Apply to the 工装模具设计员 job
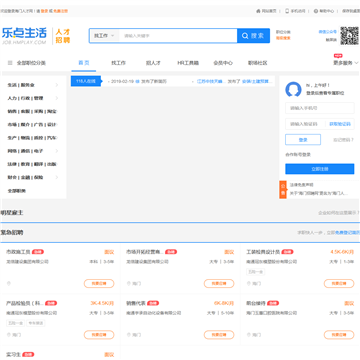 [339, 283]
